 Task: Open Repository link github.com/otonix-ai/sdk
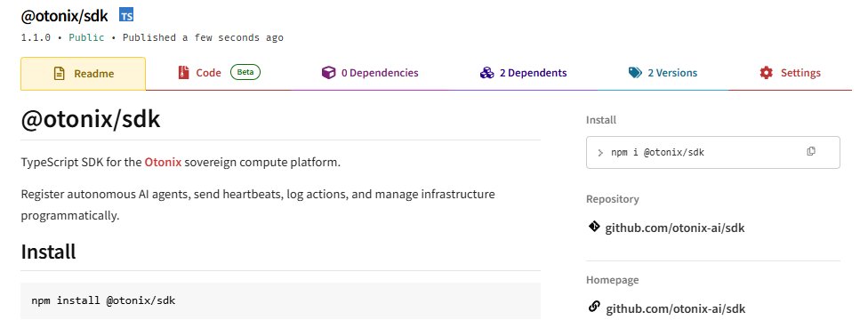pyautogui.click(x=675, y=228)
